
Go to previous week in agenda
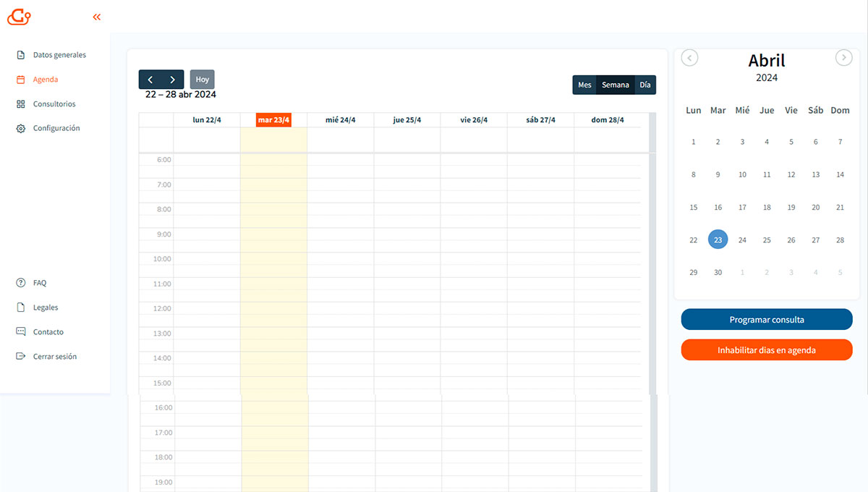point(150,80)
